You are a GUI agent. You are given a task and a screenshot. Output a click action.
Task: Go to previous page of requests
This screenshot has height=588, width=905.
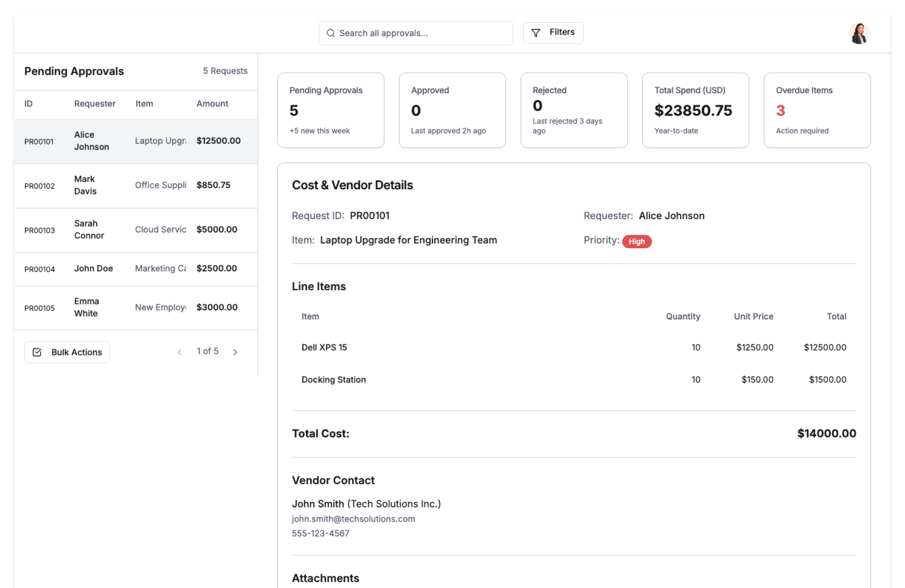[x=180, y=352]
